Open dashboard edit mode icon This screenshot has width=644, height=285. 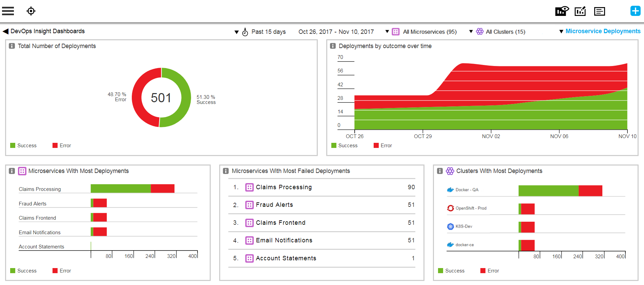580,11
